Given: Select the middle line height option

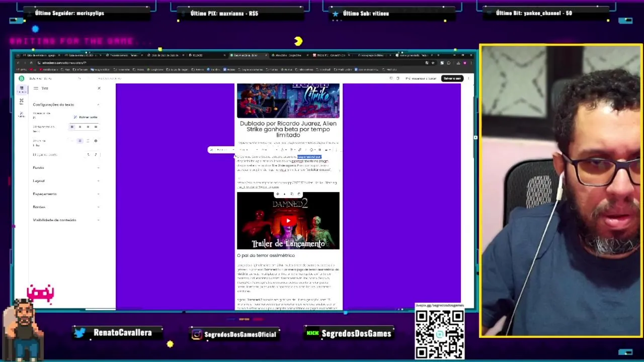Looking at the screenshot, I should pos(80,141).
